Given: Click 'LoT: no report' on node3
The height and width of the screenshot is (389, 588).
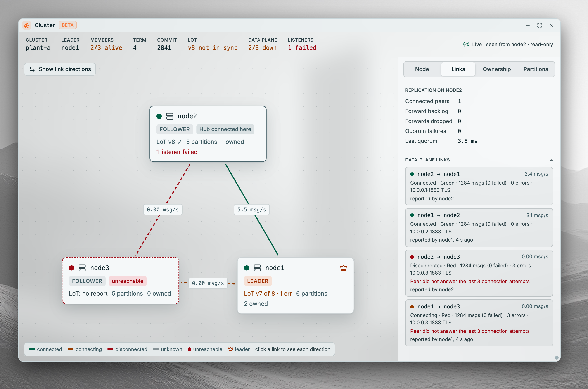Looking at the screenshot, I should tap(88, 294).
